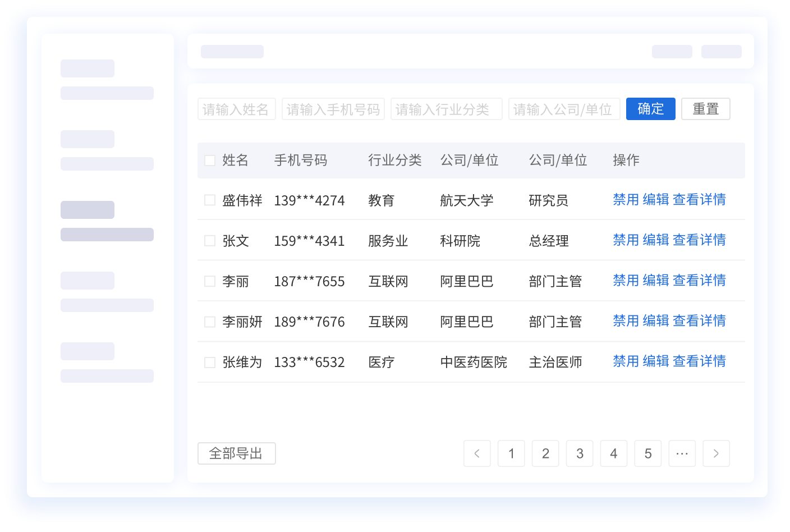
Task: Click the 请输入行业分类 filter field
Action: point(446,109)
